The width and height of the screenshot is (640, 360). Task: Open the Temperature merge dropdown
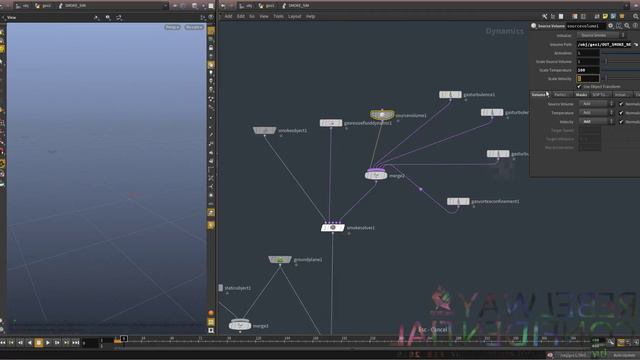click(x=596, y=113)
